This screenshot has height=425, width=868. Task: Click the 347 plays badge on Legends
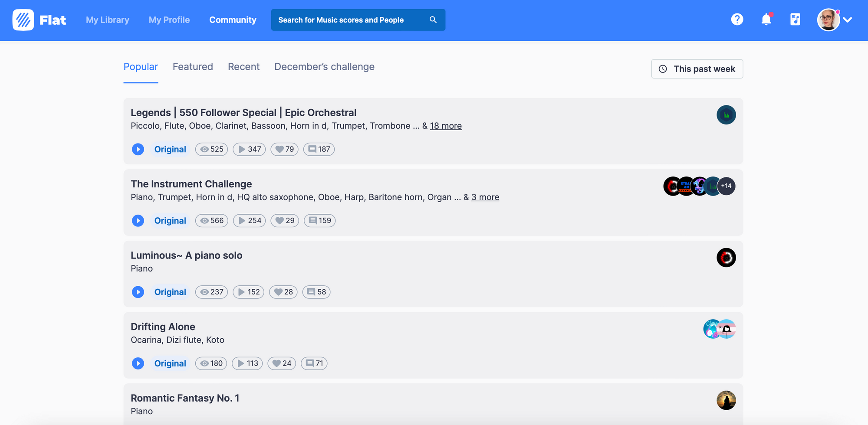coord(250,149)
